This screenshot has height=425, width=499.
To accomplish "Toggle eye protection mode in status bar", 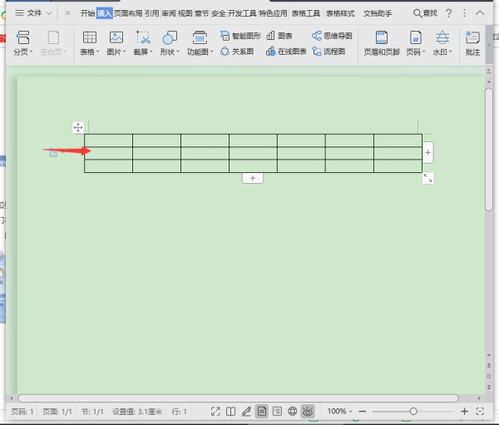I will click(x=308, y=411).
